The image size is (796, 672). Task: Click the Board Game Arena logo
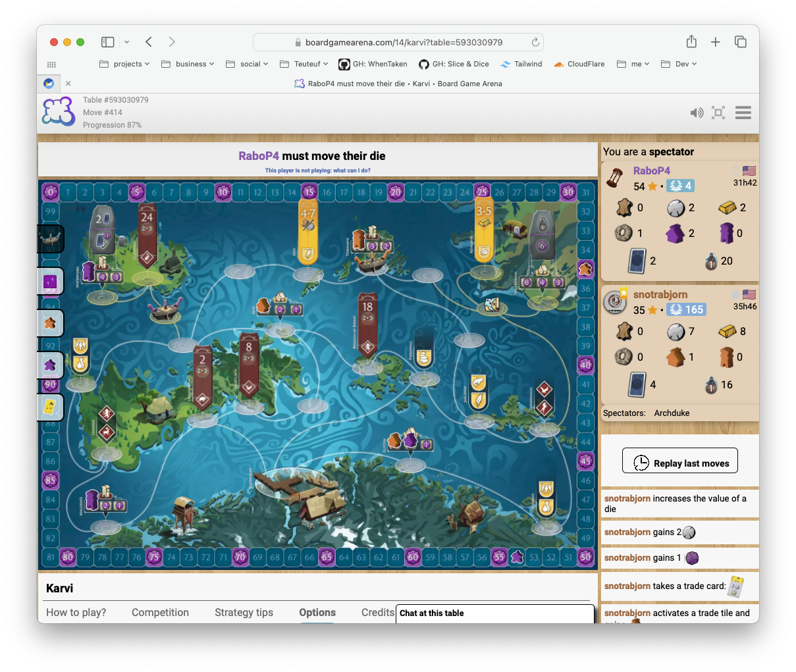[59, 112]
